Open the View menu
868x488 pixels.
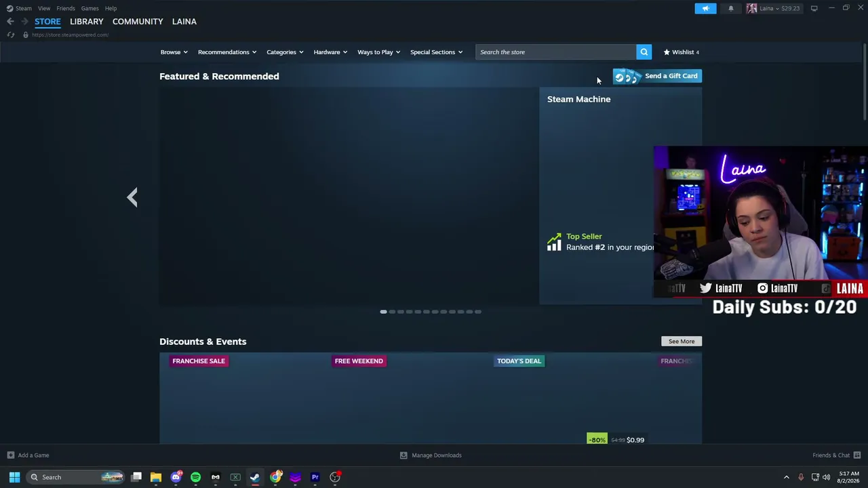click(44, 8)
